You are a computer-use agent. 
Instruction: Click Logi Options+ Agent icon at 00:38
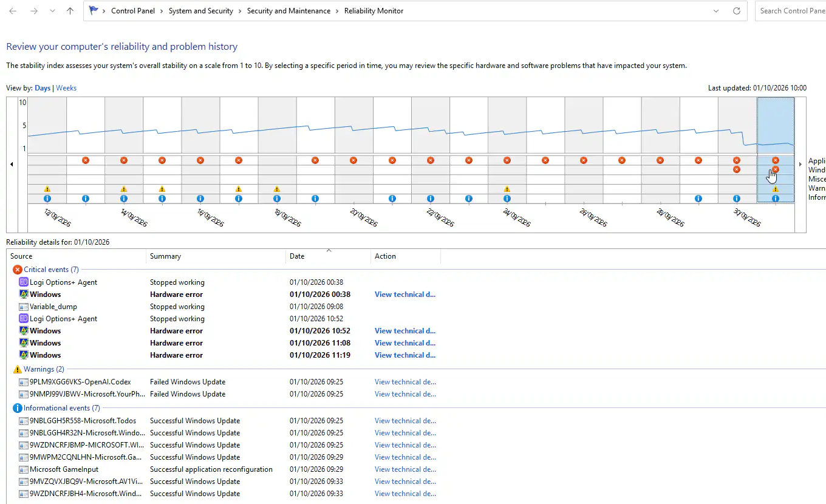click(x=24, y=282)
